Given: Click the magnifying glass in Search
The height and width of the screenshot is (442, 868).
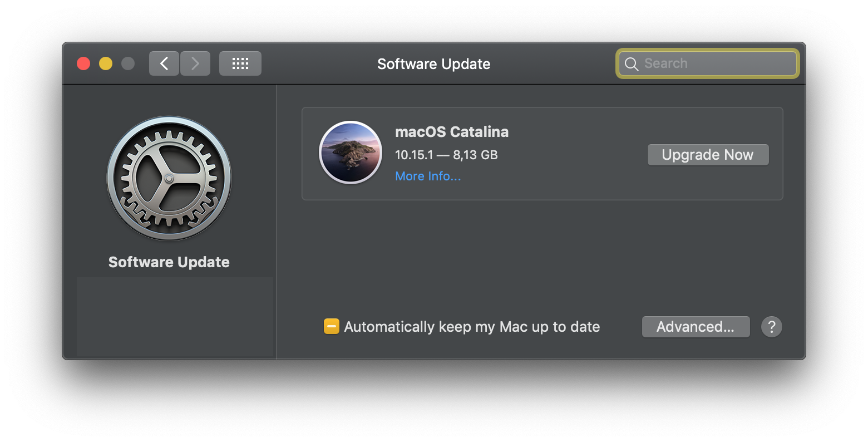Looking at the screenshot, I should [632, 64].
